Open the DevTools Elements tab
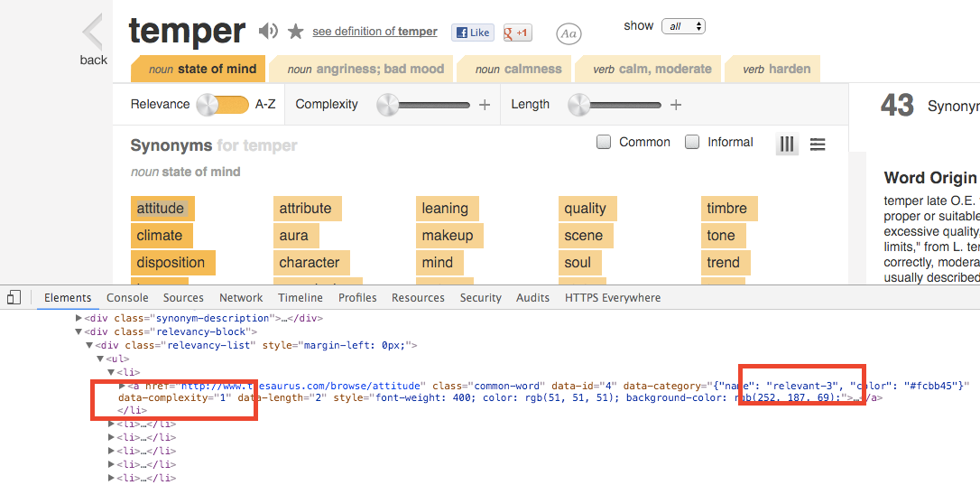Screen dimensions: 980x485 coord(68,298)
